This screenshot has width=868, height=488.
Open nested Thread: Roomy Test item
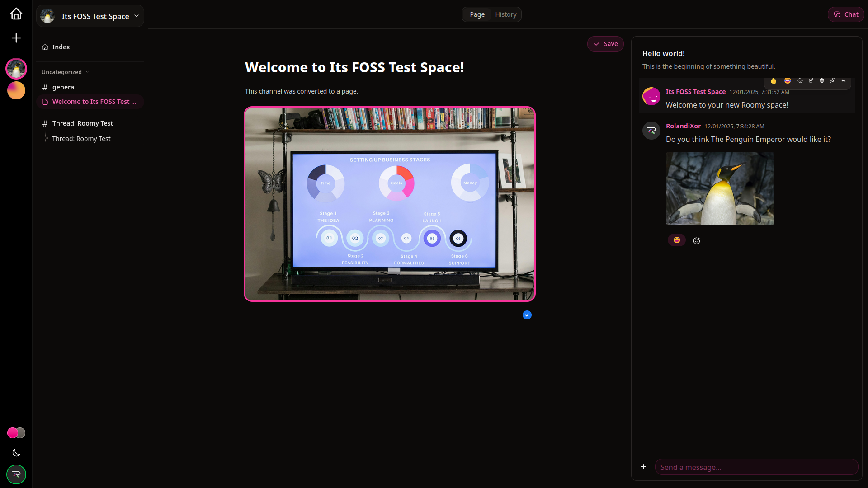click(81, 139)
